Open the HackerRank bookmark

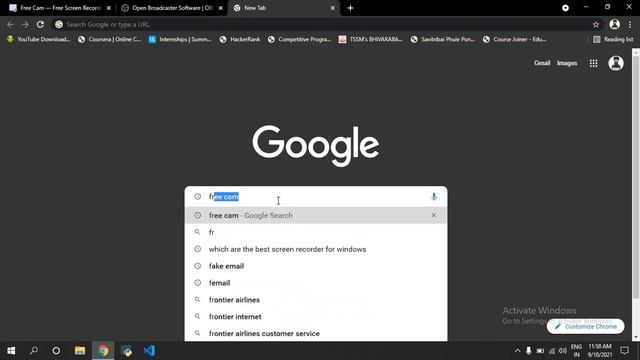pos(240,39)
